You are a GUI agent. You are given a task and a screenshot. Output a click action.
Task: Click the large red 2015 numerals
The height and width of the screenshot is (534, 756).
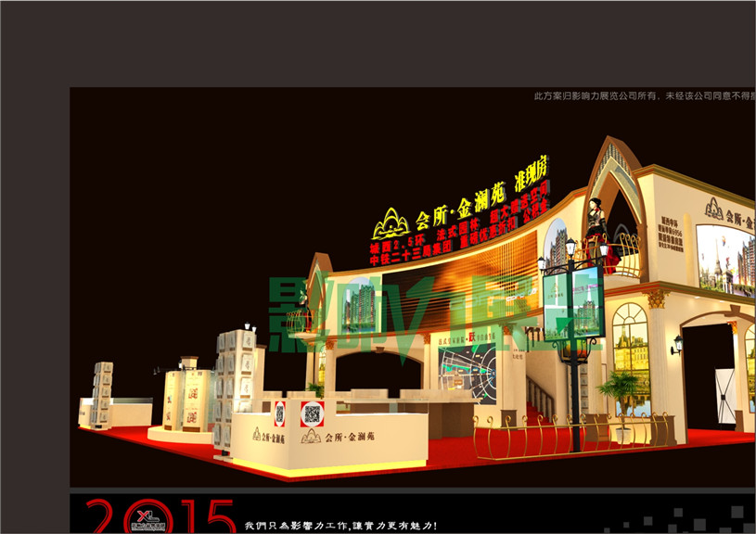coord(158,516)
